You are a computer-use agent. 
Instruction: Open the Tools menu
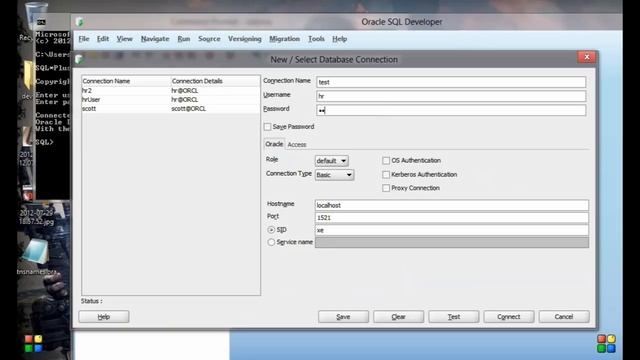(316, 39)
